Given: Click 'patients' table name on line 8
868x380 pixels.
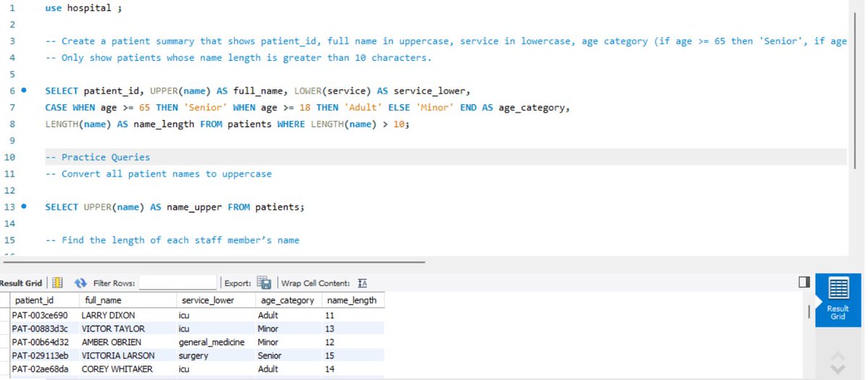Looking at the screenshot, I should (250, 124).
